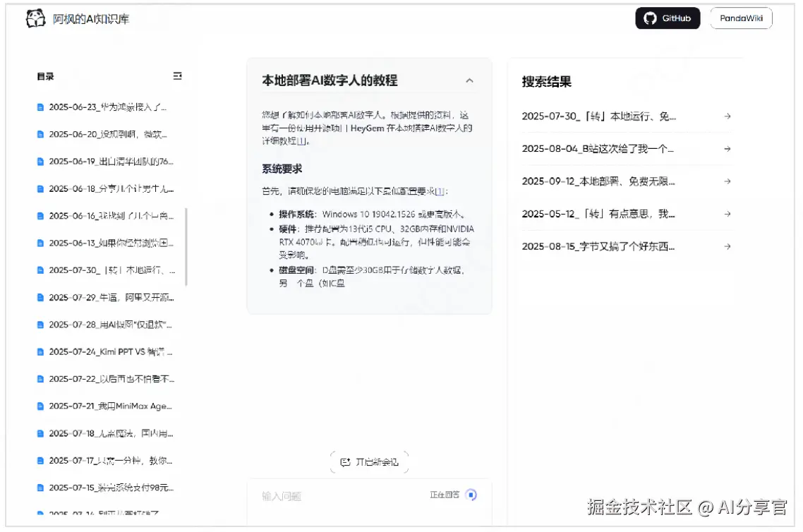Open the GitHub button
Viewport: 803px width, 532px height.
pos(668,18)
